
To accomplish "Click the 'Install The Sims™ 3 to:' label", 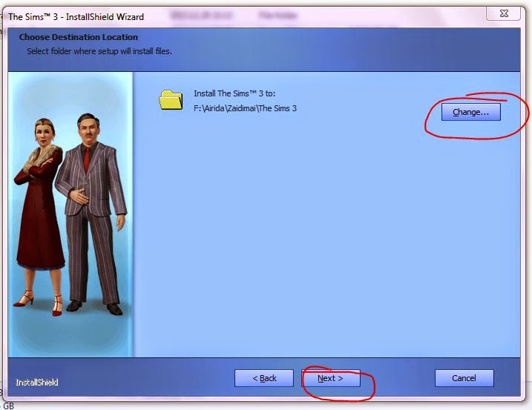I will 234,93.
